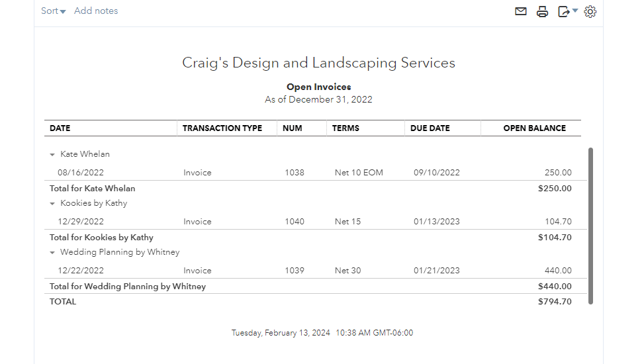
Task: Open the report settings gear icon
Action: [590, 11]
